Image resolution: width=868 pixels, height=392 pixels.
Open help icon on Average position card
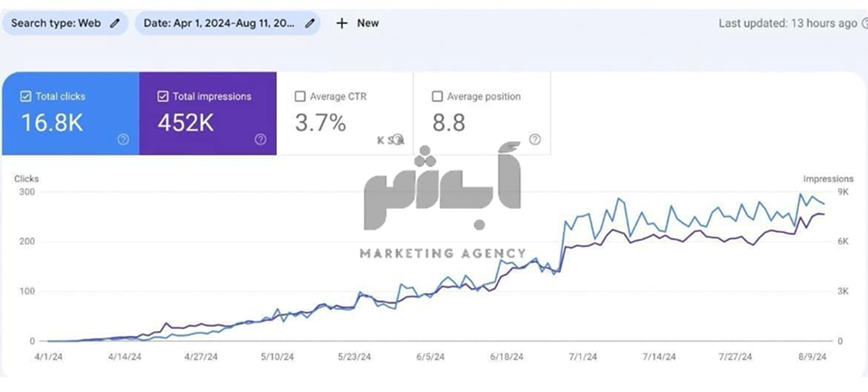(x=535, y=139)
